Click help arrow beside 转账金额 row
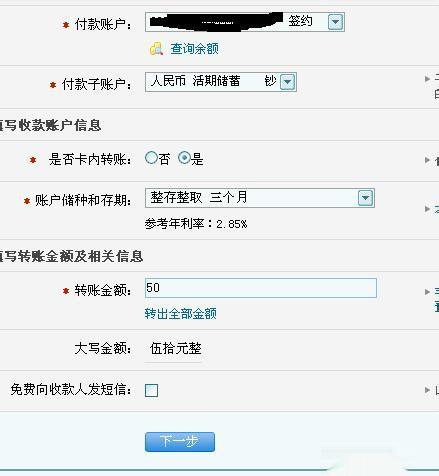 pos(427,292)
